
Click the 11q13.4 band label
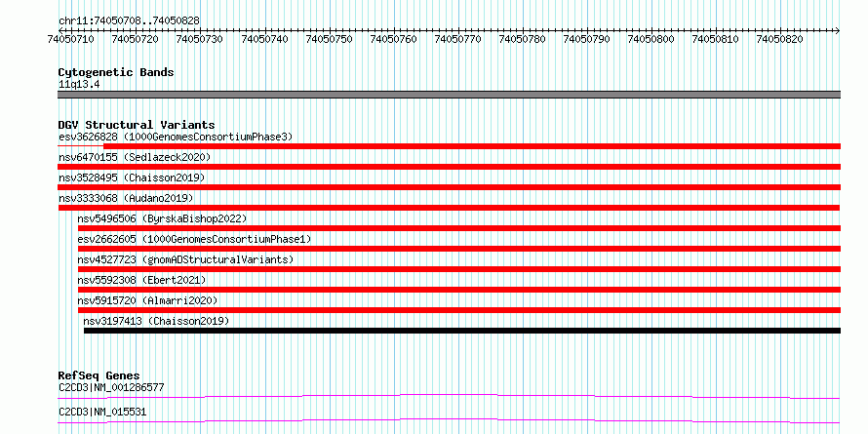coord(79,85)
